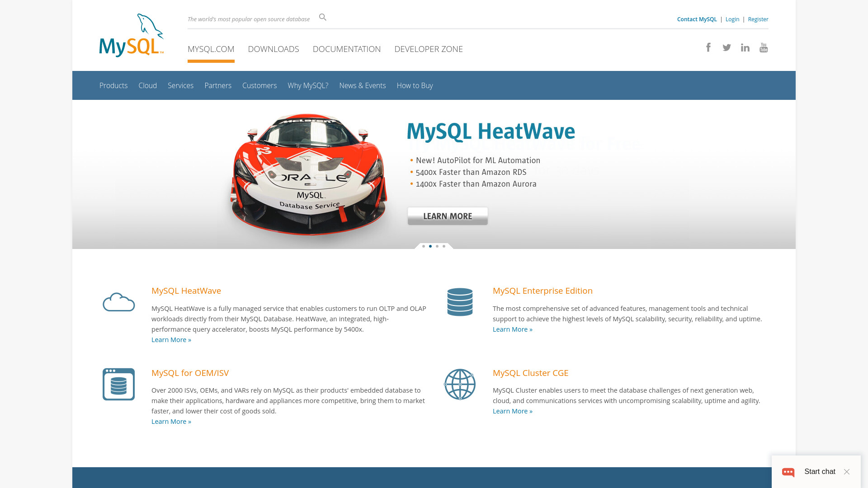This screenshot has width=868, height=488.
Task: Open the MySQL YouTube icon
Action: pyautogui.click(x=764, y=47)
